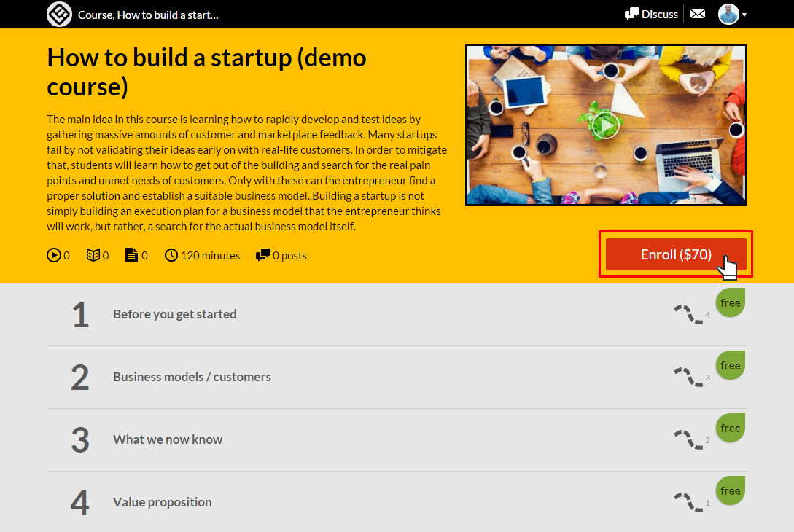Image resolution: width=794 pixels, height=532 pixels.
Task: Open the course title breadcrumb in header
Action: 148,15
